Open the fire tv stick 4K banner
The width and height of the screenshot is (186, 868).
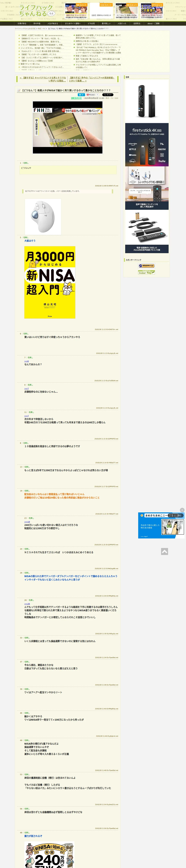[x=147, y=145]
